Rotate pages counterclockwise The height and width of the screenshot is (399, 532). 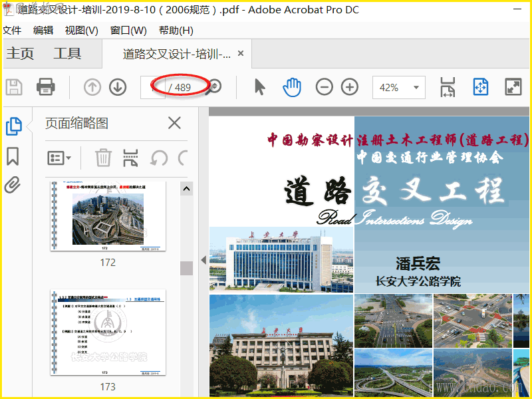pos(159,158)
